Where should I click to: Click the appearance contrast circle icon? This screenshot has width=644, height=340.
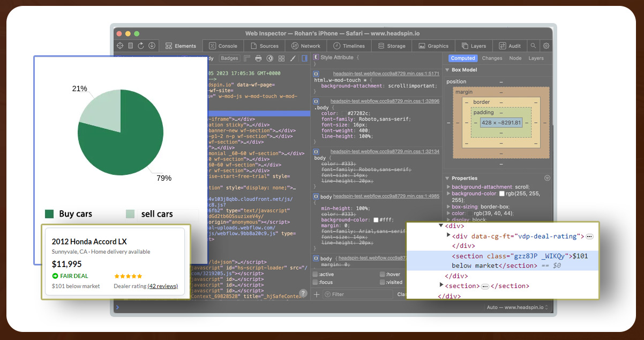(x=270, y=58)
